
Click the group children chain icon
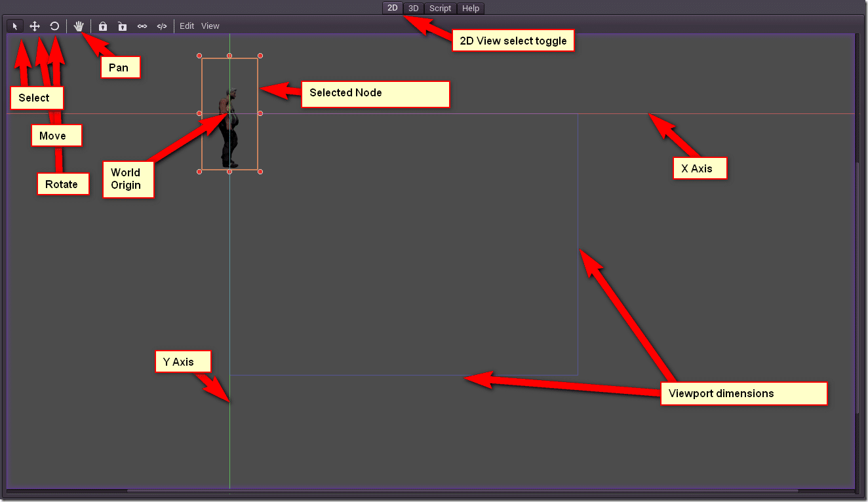coord(142,26)
